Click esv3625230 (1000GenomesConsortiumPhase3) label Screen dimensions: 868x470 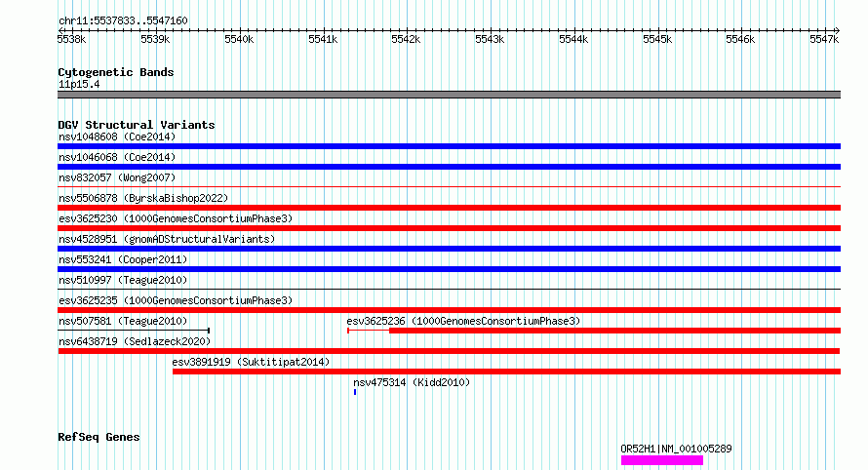pos(176,218)
